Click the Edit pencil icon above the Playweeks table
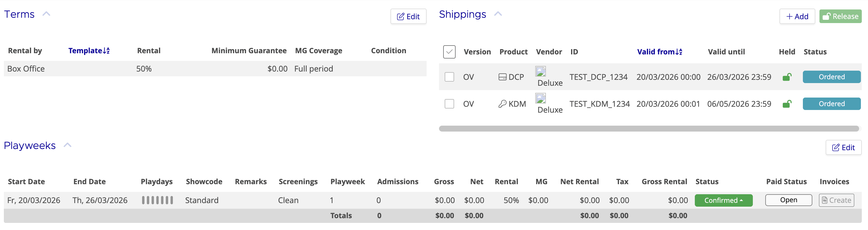Viewport: 868px width, 230px height. (x=836, y=147)
